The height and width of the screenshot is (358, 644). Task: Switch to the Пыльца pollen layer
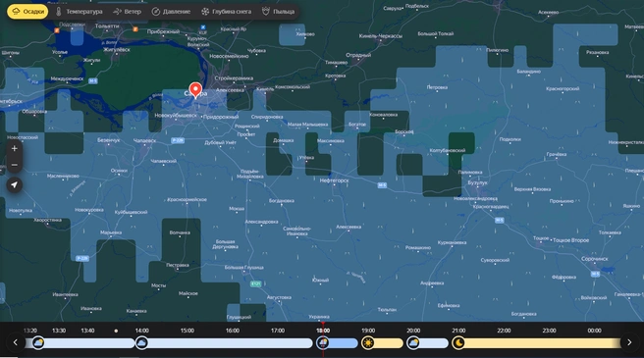pos(278,12)
